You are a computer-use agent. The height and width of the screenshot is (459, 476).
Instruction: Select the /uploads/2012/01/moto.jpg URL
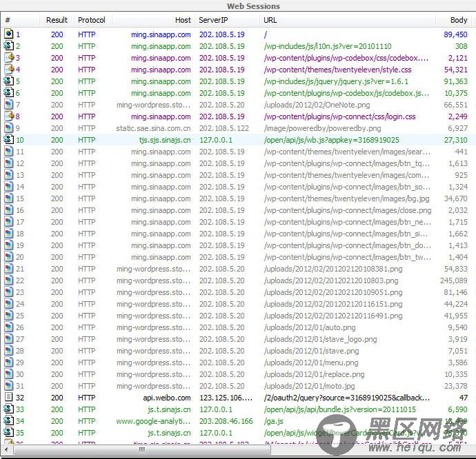(309, 386)
